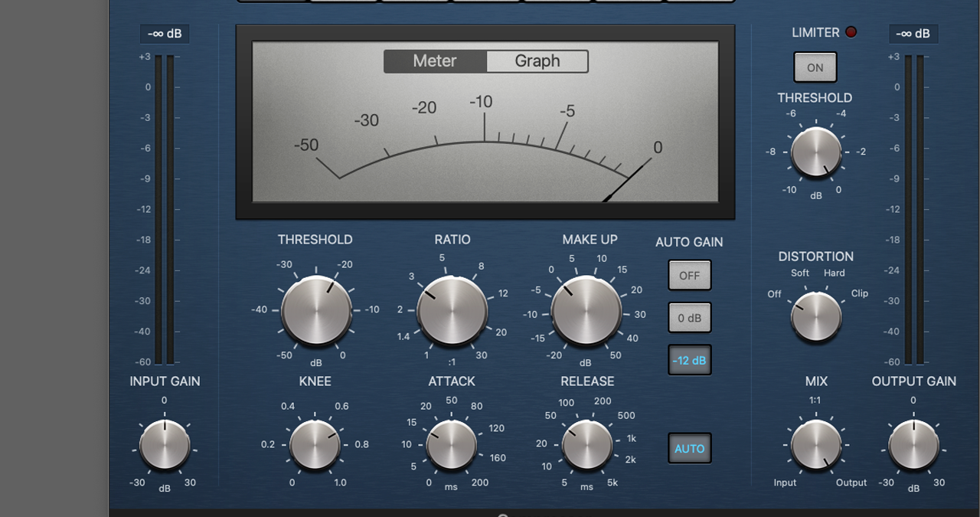Switch to the Graph view tab
This screenshot has width=980, height=517.
pos(537,61)
